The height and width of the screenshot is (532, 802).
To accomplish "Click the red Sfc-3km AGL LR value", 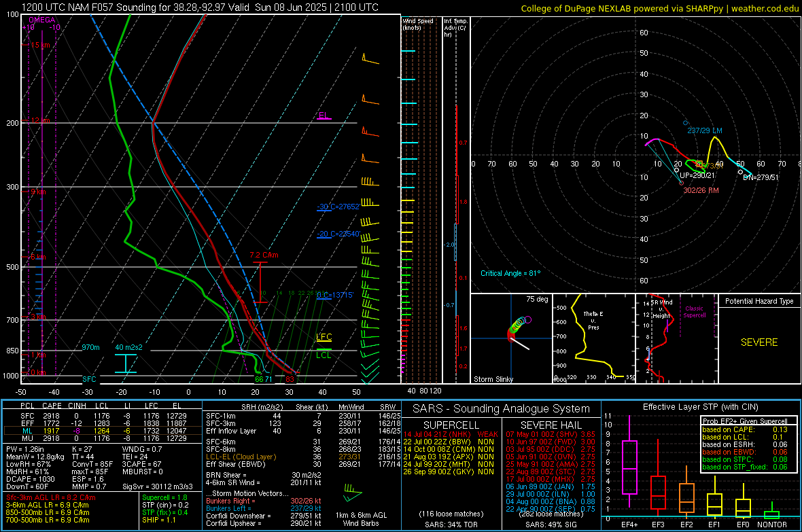I will coord(51,497).
